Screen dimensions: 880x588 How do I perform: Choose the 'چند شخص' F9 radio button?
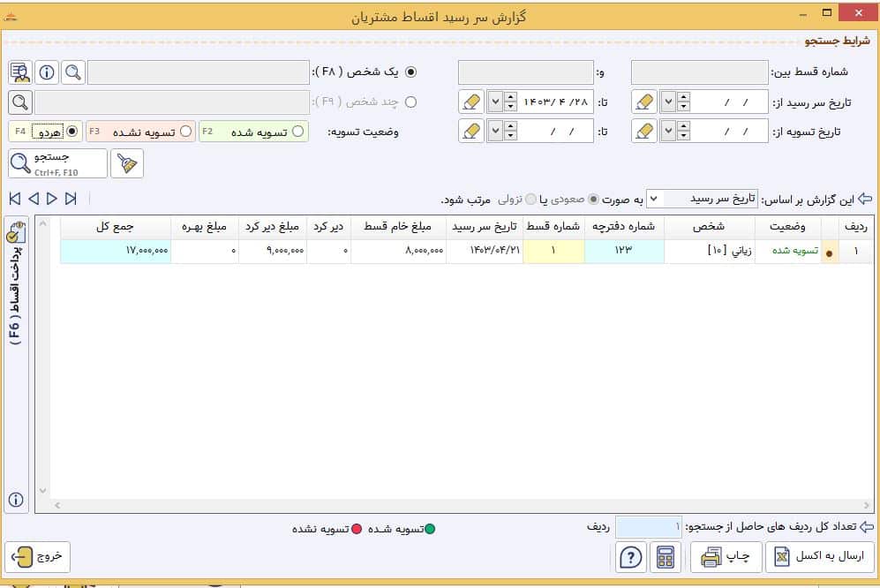(x=410, y=102)
